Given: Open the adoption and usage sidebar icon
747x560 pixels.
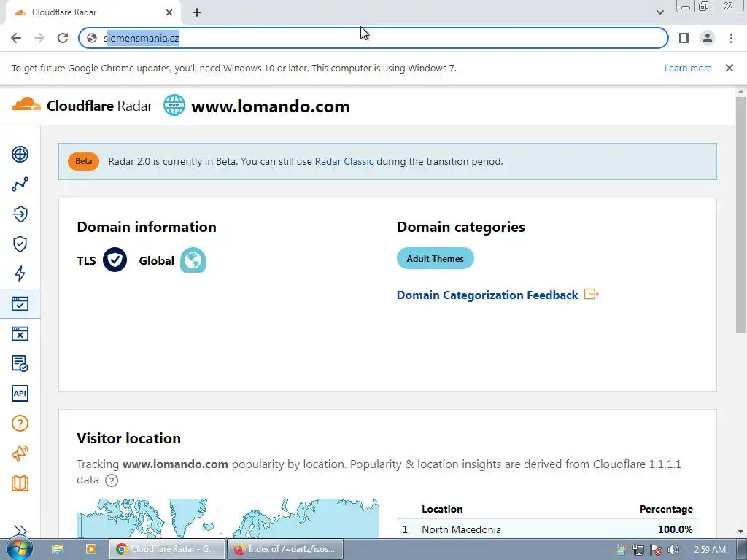Looking at the screenshot, I should point(20,214).
